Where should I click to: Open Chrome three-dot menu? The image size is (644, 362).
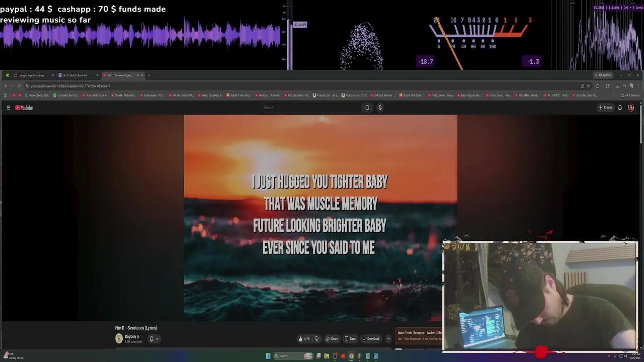point(638,86)
